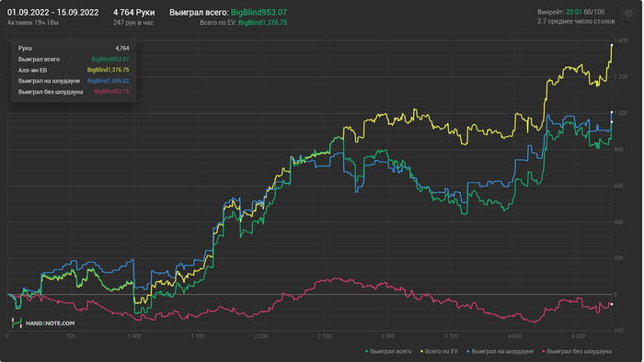
Task: Toggle the 'Выиграл без шоудауна' legend series
Action: tap(577, 351)
